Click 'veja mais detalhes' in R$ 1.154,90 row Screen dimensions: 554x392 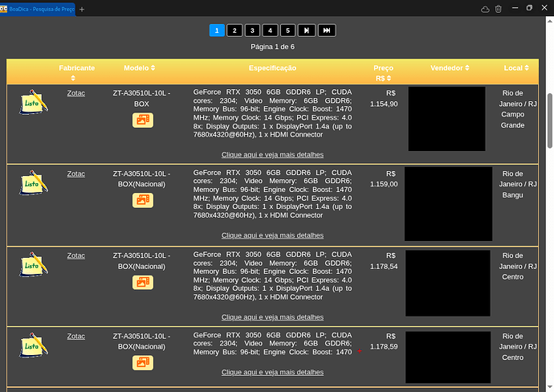point(272,155)
